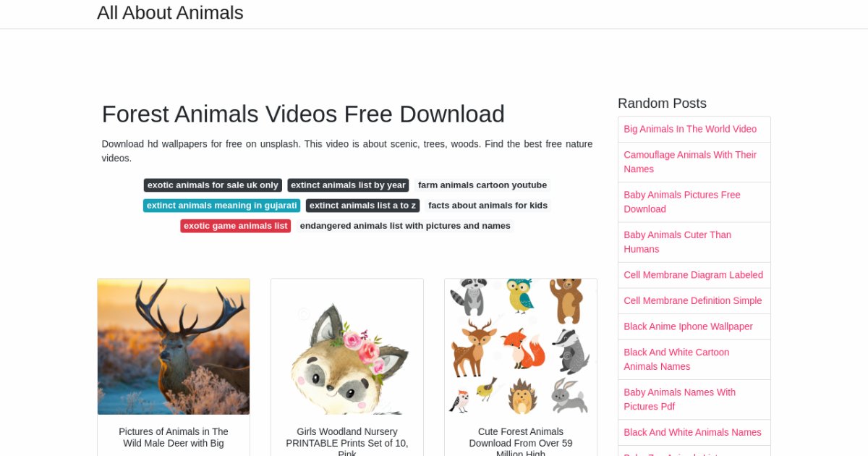Select the 'extinct animals meaning in gujarati' tag
This screenshot has width=868, height=456.
[x=222, y=206]
